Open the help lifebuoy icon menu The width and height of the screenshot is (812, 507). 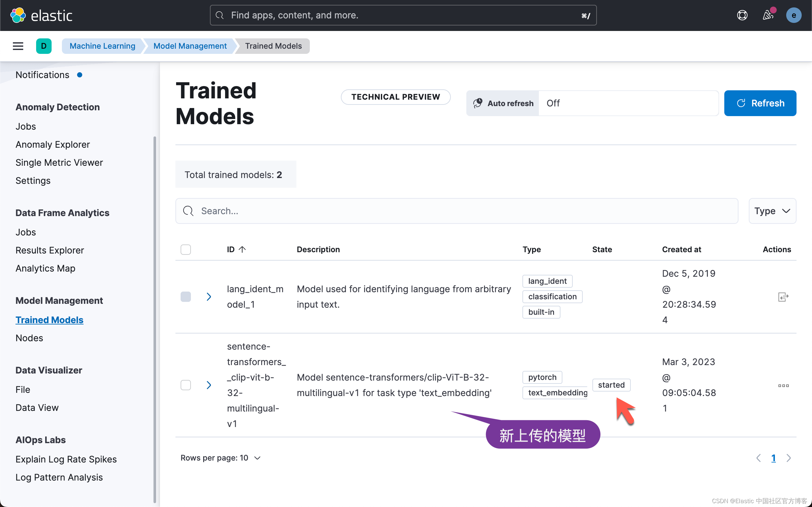click(x=742, y=15)
